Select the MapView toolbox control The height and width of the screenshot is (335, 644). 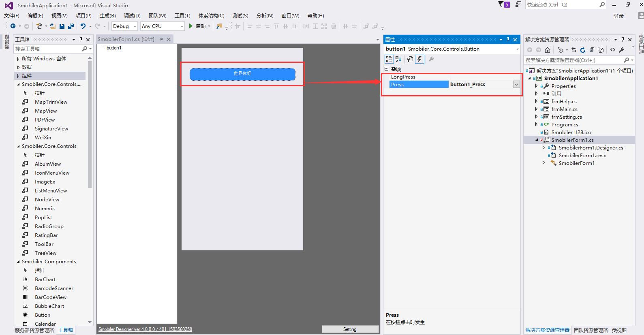tap(46, 111)
